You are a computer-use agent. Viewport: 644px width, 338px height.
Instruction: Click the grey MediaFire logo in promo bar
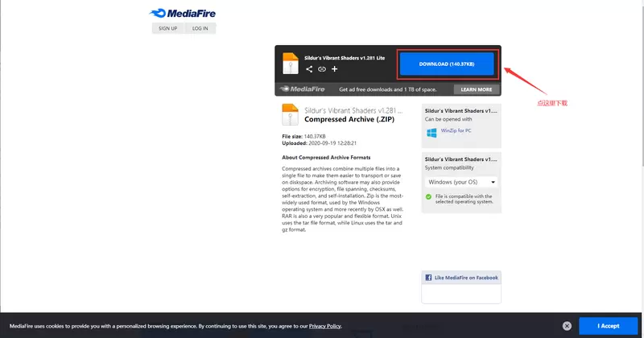coord(303,89)
